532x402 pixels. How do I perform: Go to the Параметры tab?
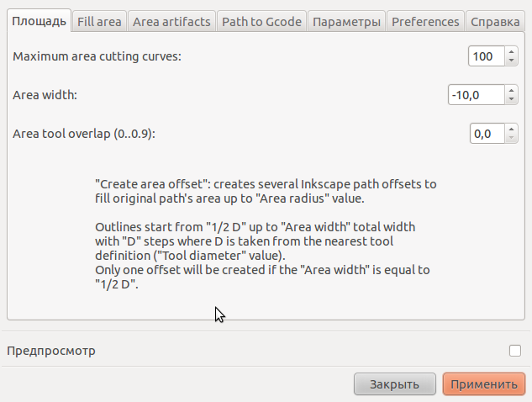click(x=346, y=22)
